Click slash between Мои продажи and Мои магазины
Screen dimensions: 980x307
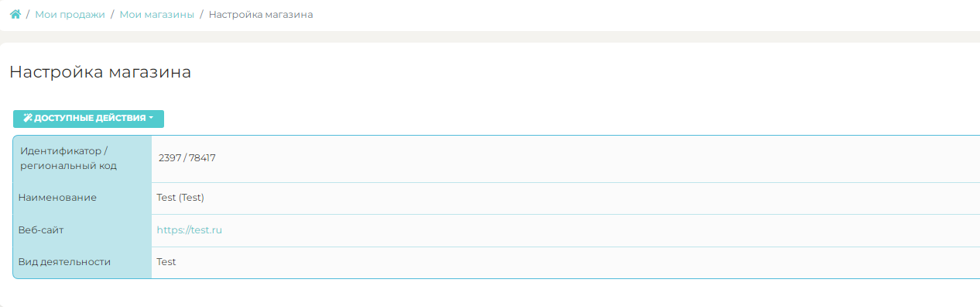(x=112, y=15)
